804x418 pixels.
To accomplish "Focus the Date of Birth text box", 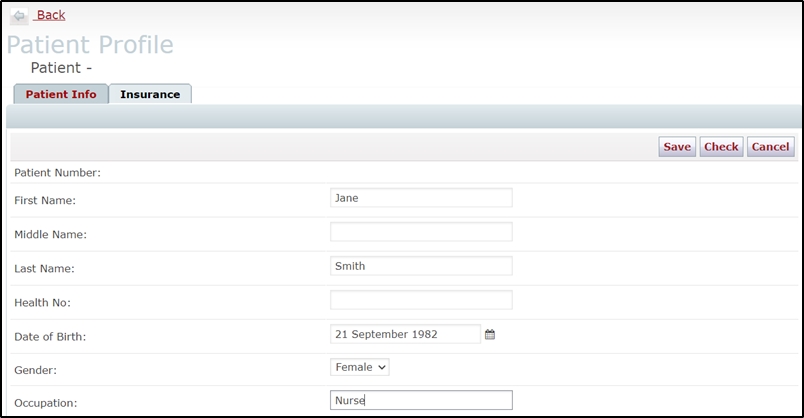I will pos(405,334).
